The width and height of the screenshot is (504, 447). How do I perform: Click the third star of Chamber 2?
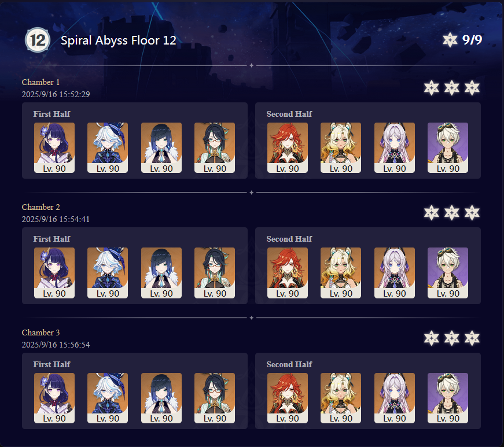[x=472, y=213]
